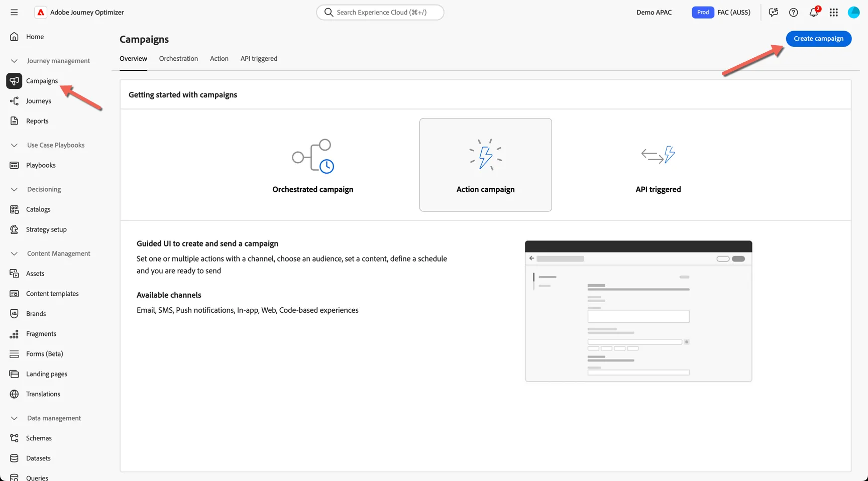This screenshot has width=868, height=481.
Task: Switch to the Overview tab
Action: coord(133,59)
